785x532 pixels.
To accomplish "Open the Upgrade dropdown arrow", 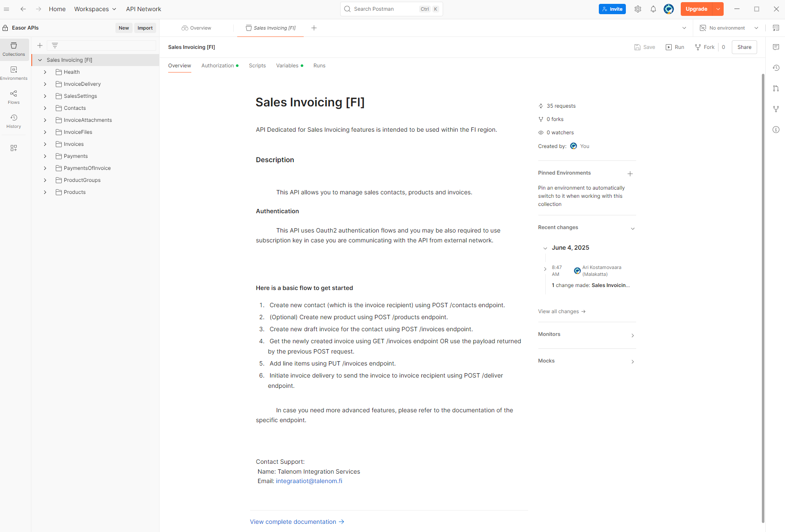I will 718,9.
